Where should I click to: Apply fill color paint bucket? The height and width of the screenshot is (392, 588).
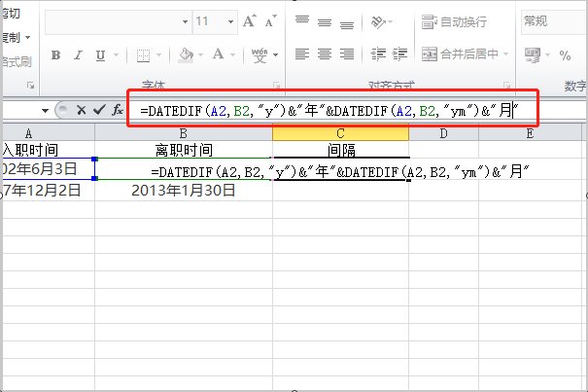click(186, 55)
